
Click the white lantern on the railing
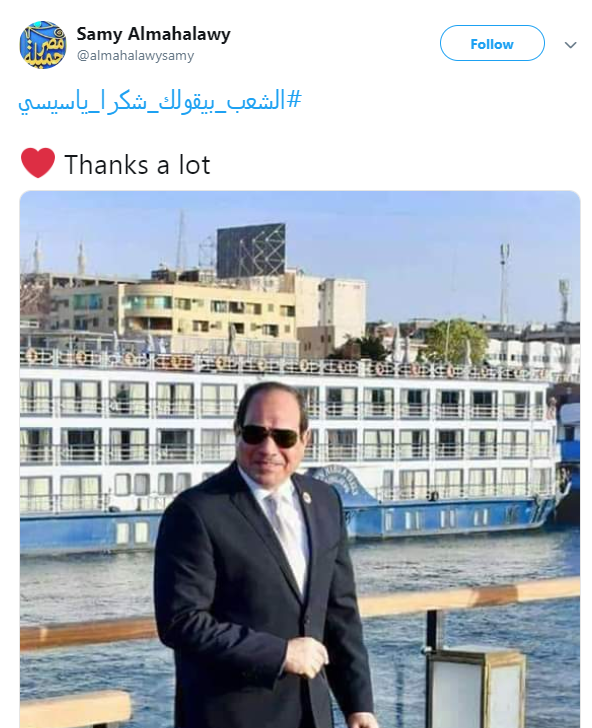(475, 689)
